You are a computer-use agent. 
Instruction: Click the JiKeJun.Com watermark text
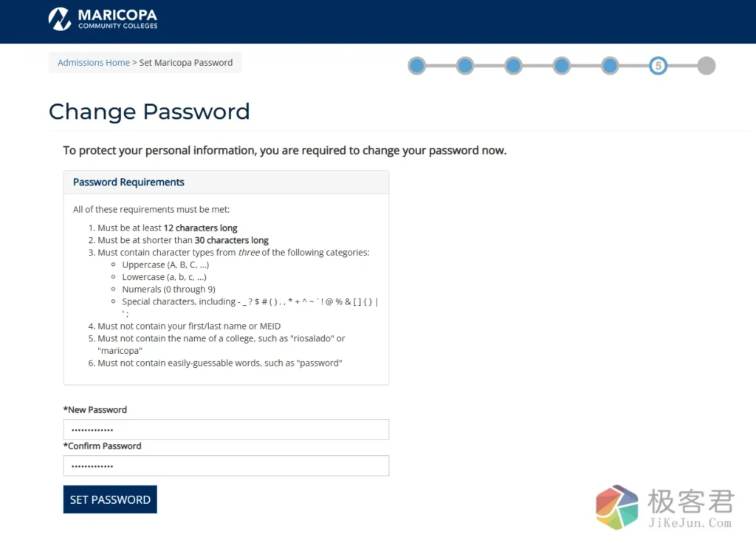691,523
